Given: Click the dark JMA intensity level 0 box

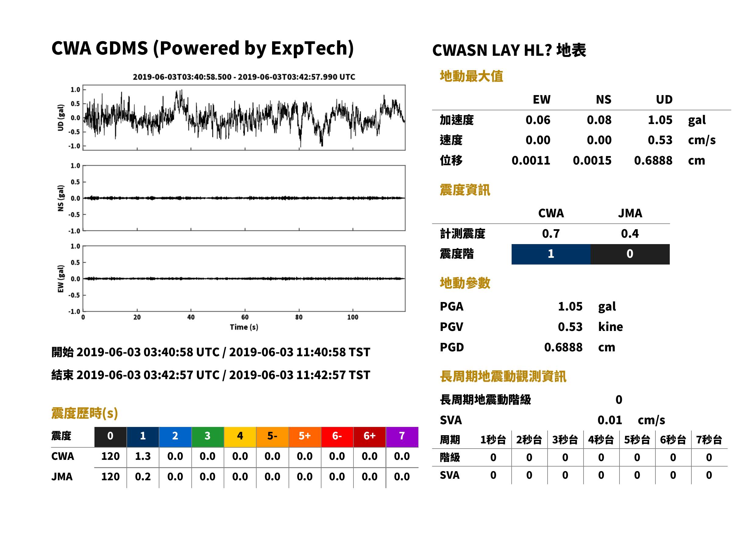Looking at the screenshot, I should [x=630, y=254].
